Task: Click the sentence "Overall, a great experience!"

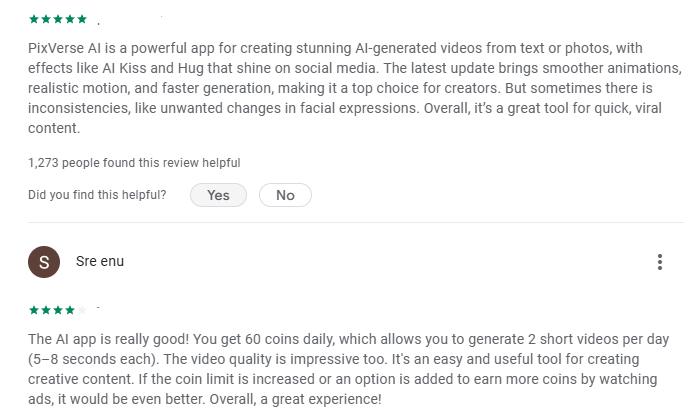Action: tap(296, 399)
